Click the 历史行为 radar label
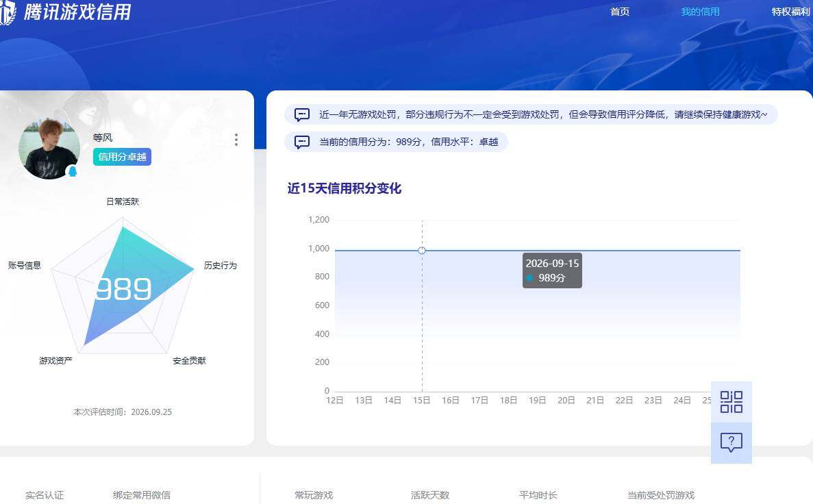This screenshot has height=504, width=813. pos(221,266)
